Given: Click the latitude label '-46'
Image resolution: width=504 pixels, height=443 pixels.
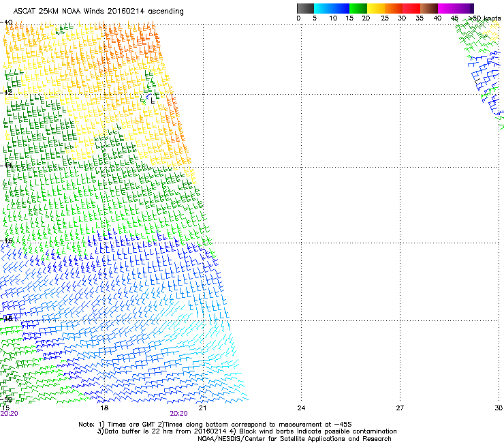Looking at the screenshot, I should pos(6,241).
